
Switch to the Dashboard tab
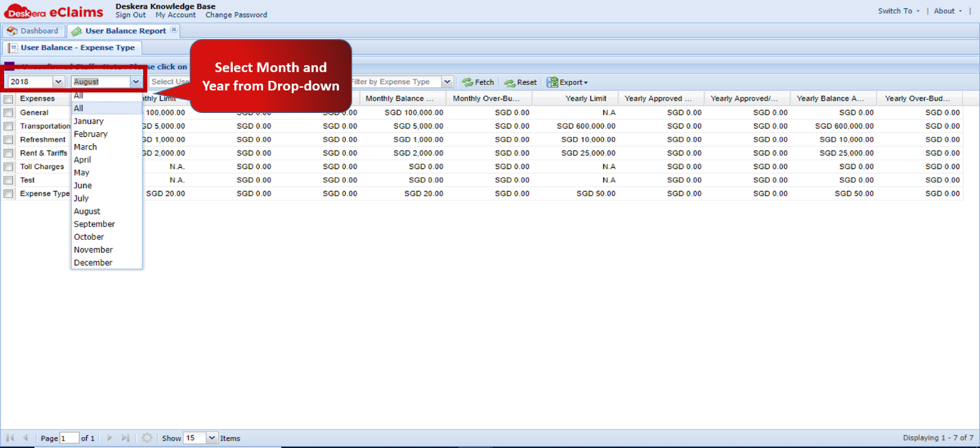point(38,31)
